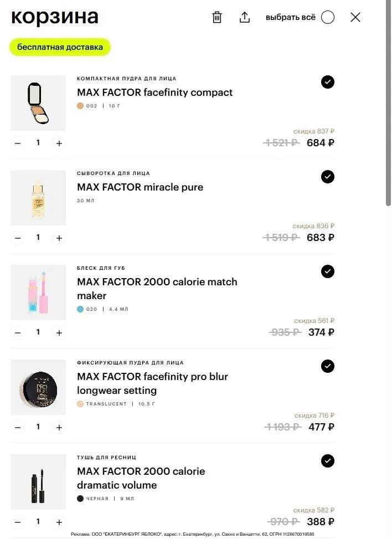Image resolution: width=392 pixels, height=539 pixels.
Task: Add one more 2000 calorie match maker gloss
Action: point(59,333)
